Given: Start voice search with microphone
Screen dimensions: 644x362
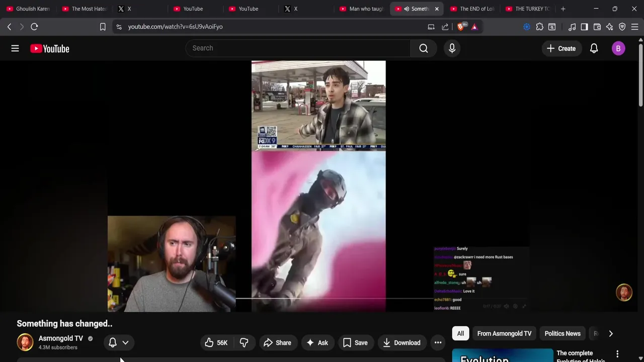Looking at the screenshot, I should [452, 48].
